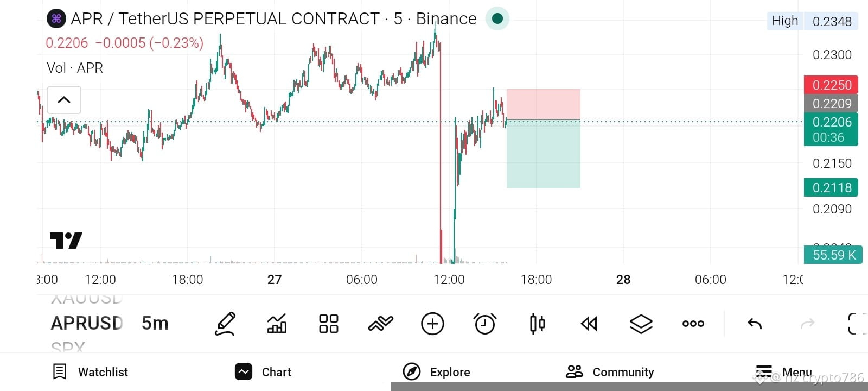Screen dimensions: 868x391
Task: Change the 5m timeframe selector
Action: click(x=155, y=323)
